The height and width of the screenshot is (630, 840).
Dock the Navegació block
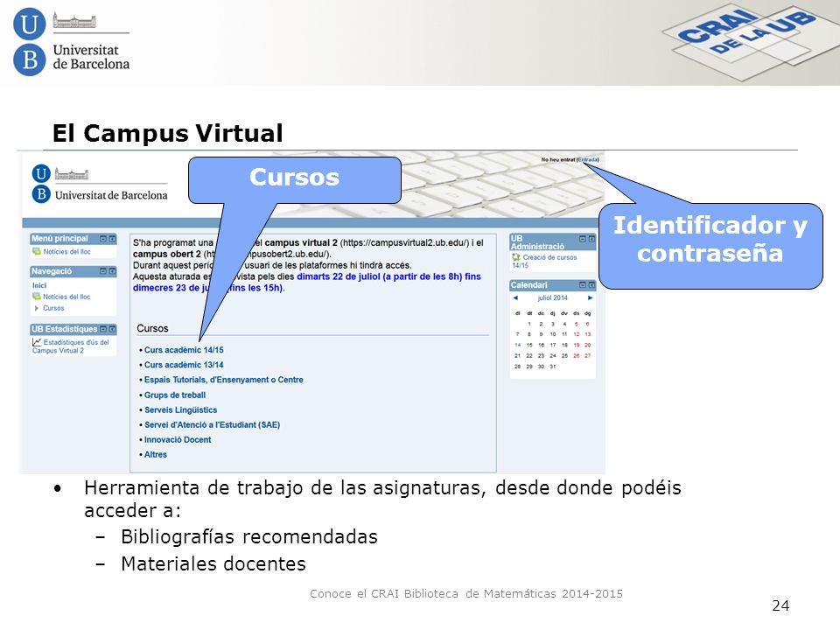pos(112,271)
